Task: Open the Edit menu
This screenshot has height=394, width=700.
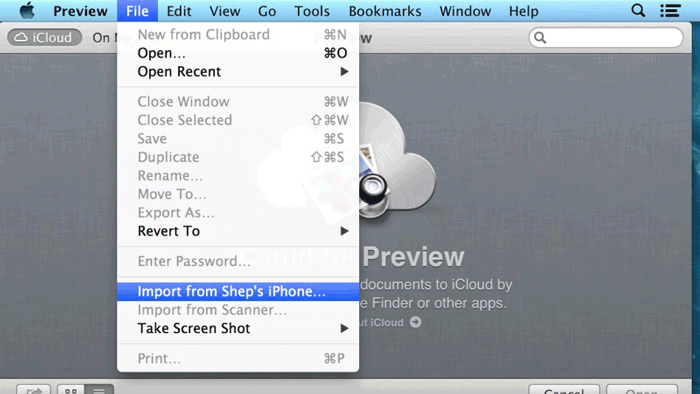Action: pos(179,11)
